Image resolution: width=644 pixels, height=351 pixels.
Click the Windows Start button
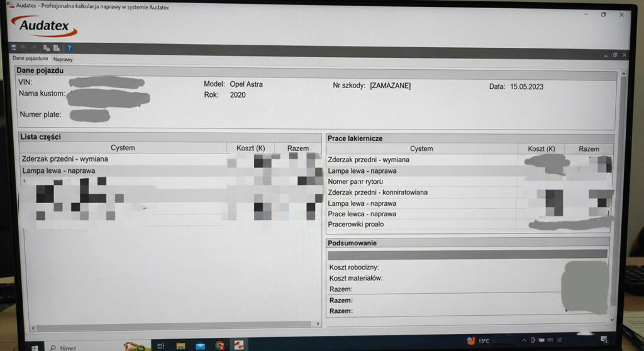[35, 347]
